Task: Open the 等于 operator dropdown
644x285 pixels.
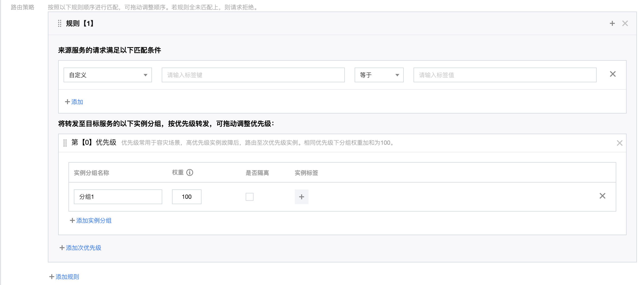Action: [379, 75]
